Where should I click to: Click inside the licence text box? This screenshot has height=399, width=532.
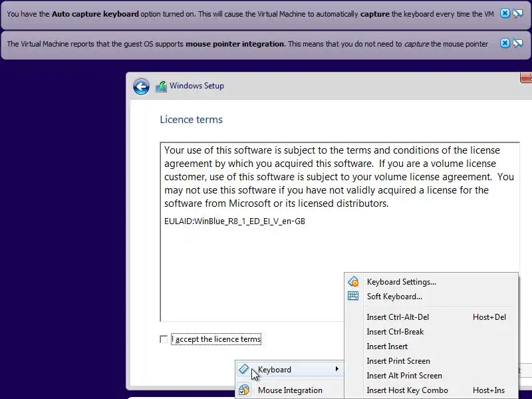click(340, 231)
